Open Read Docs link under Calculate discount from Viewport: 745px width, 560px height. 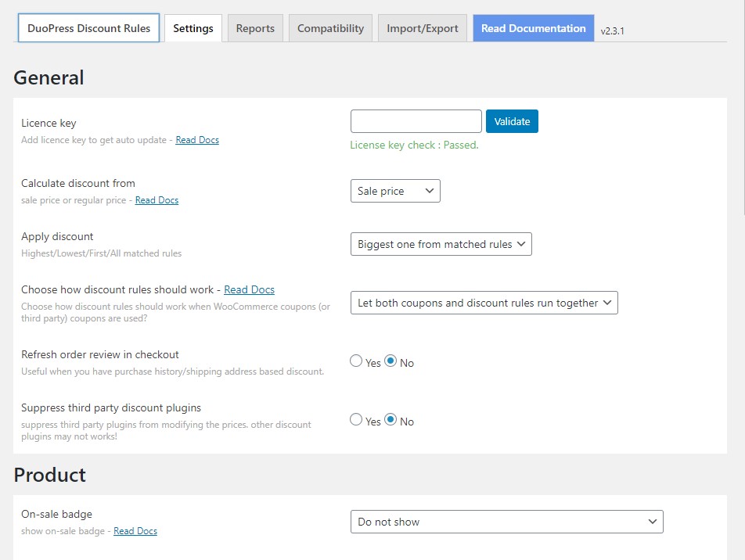(x=157, y=200)
